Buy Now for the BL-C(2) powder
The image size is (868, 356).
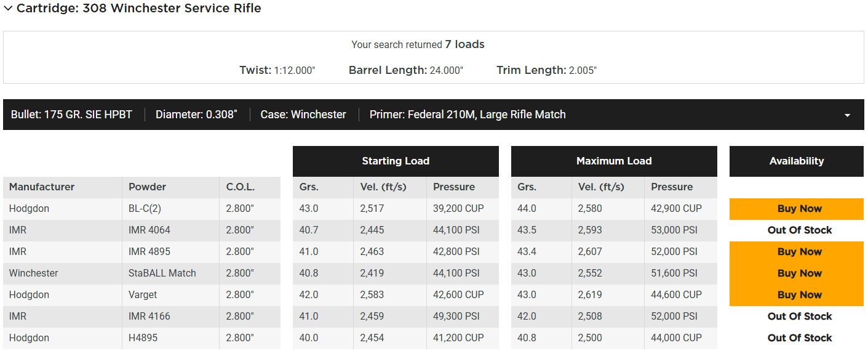click(799, 209)
